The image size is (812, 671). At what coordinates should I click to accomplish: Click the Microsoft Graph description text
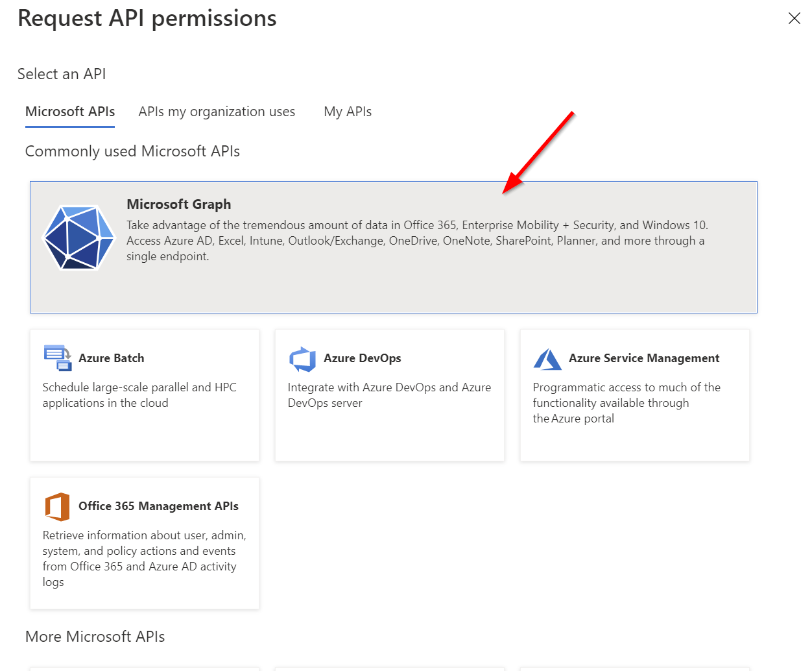[x=417, y=241]
